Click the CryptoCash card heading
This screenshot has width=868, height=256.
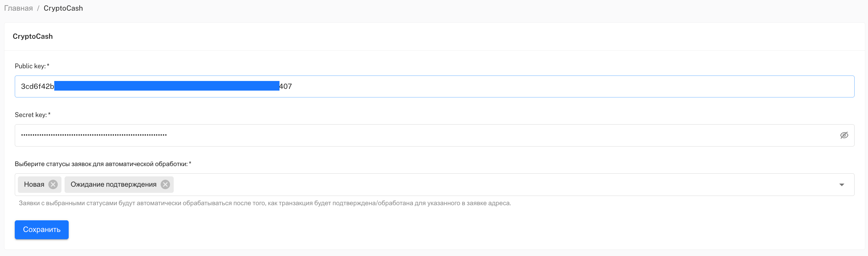(x=33, y=36)
